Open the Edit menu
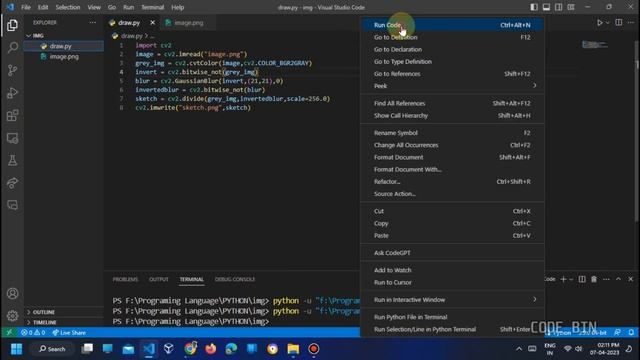 (43, 7)
